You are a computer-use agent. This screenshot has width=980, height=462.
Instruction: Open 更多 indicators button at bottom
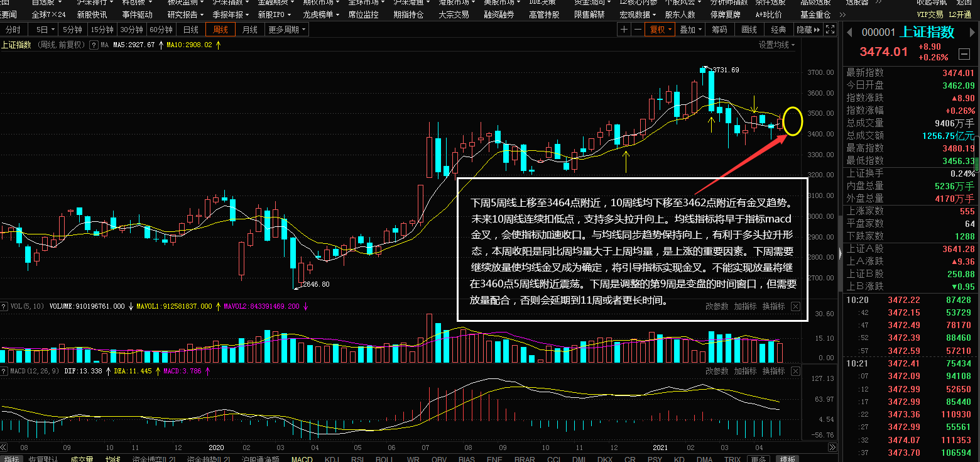pyautogui.click(x=759, y=459)
